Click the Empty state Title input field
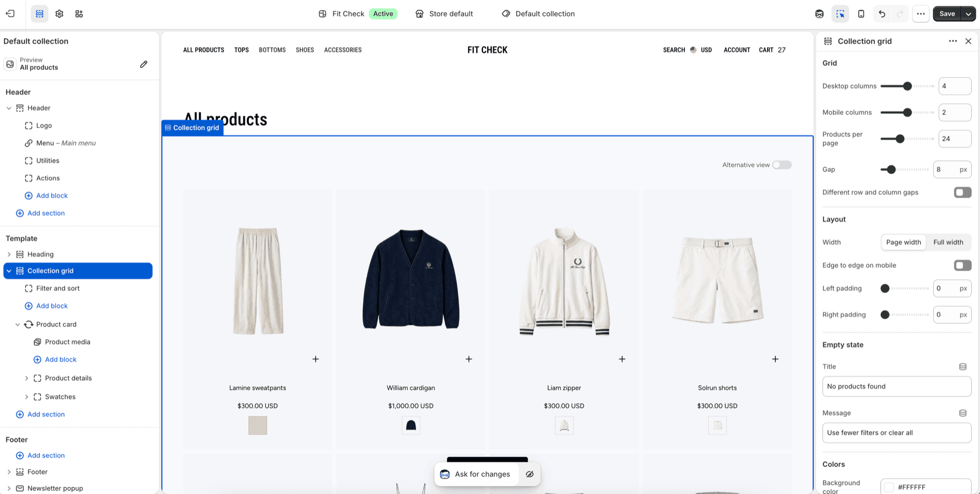Image resolution: width=980 pixels, height=494 pixels. click(897, 387)
